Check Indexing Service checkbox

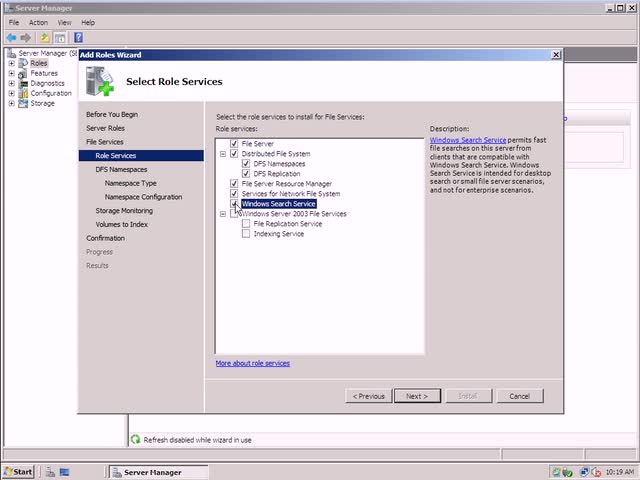tap(246, 233)
